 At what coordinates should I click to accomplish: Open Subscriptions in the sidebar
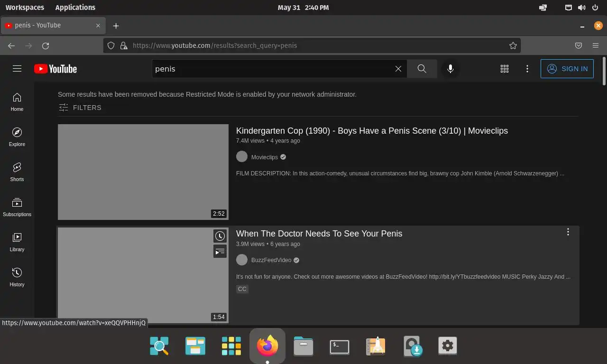[17, 207]
